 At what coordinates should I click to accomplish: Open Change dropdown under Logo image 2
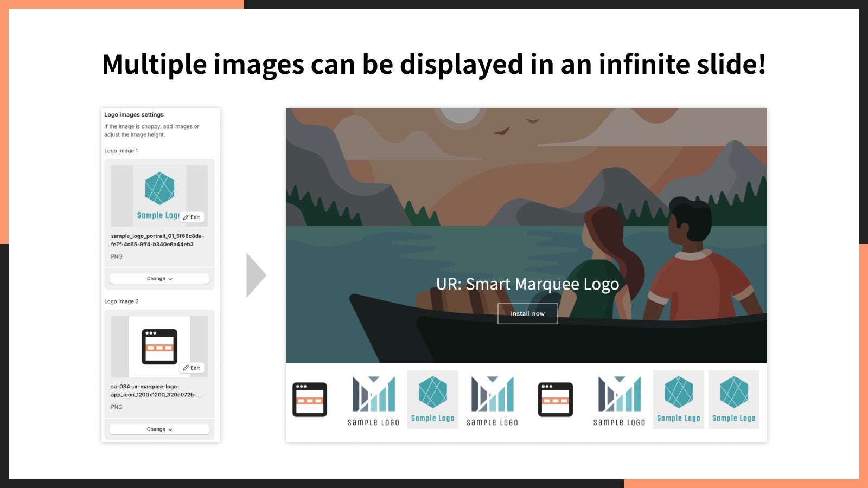[x=159, y=429]
